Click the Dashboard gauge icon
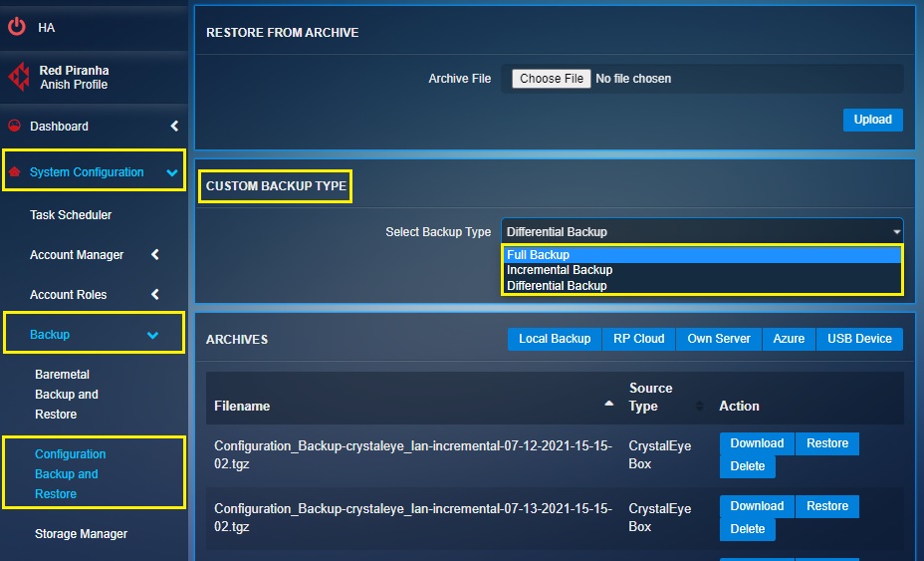Viewport: 924px width, 561px height. click(x=14, y=126)
